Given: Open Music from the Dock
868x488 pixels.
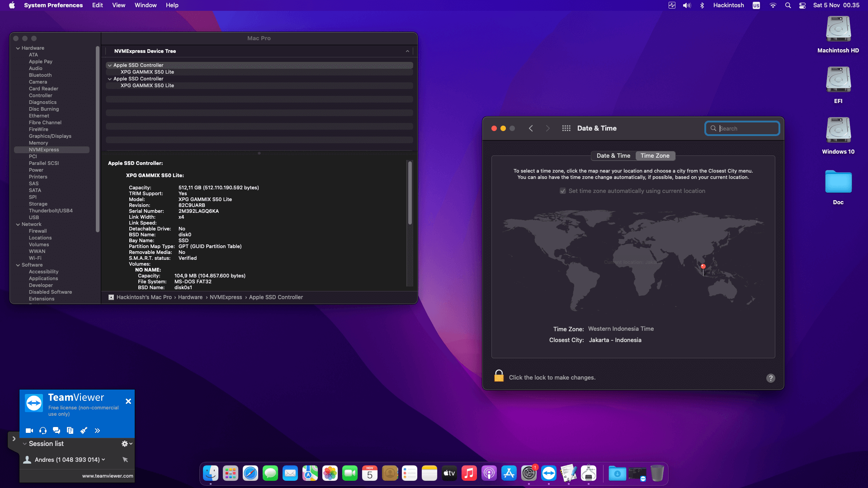Looking at the screenshot, I should [469, 473].
